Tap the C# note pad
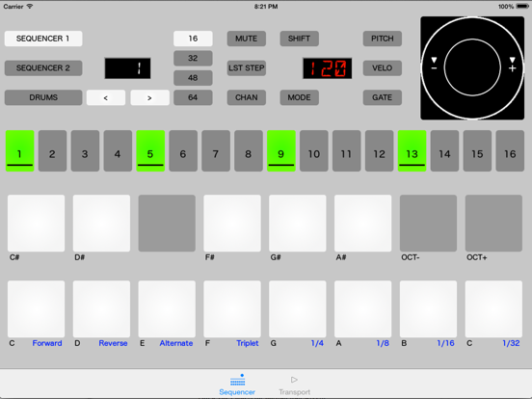The width and height of the screenshot is (532, 399). tap(37, 223)
